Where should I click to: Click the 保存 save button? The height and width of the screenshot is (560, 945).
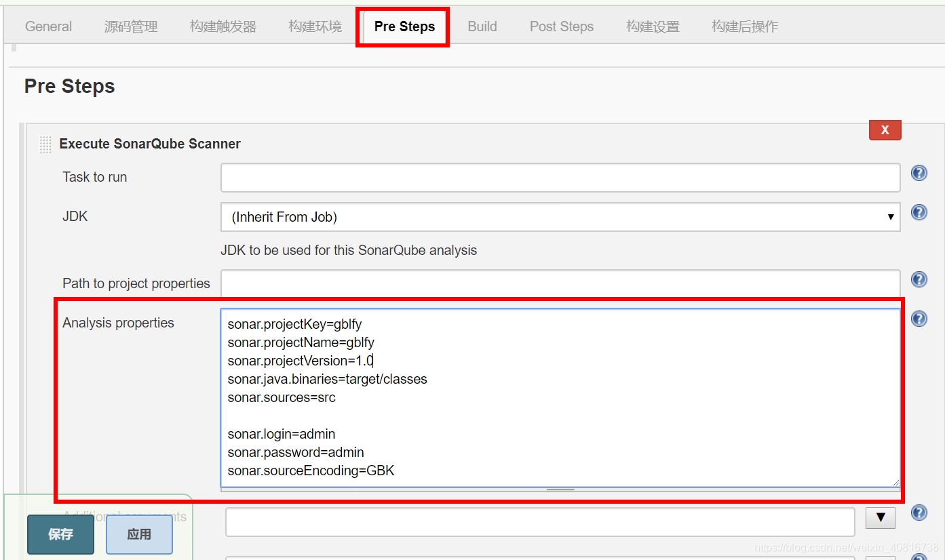coord(60,534)
